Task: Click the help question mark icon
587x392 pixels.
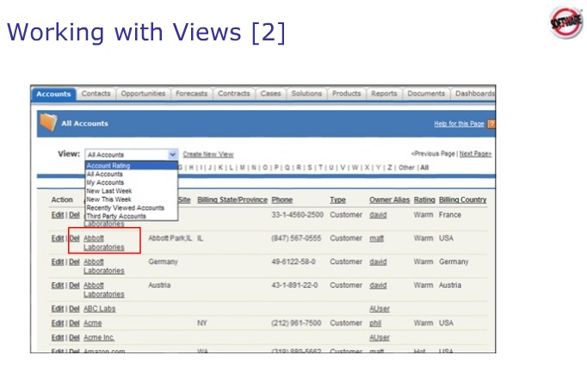Action: pos(491,124)
